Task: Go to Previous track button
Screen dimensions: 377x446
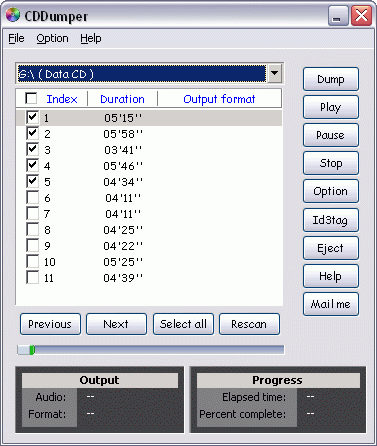Action: coord(50,324)
